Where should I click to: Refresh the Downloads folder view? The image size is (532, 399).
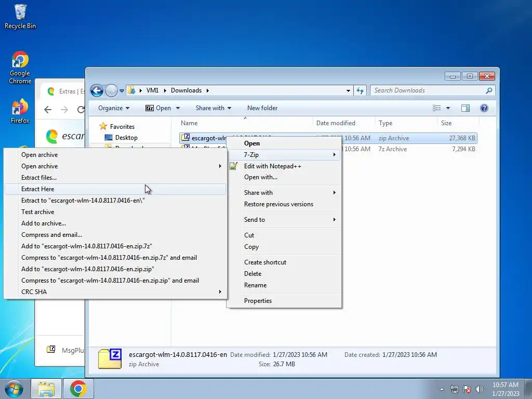(360, 90)
